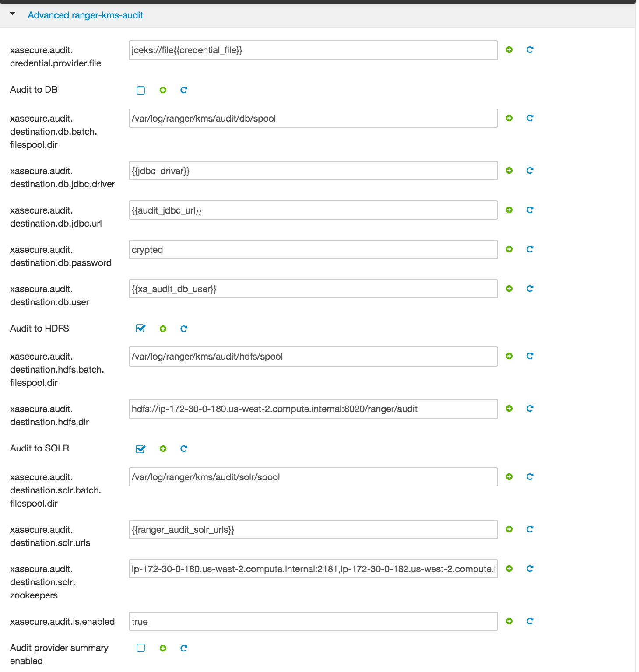Toggle Audit provider summary enabled checkbox

[x=140, y=648]
